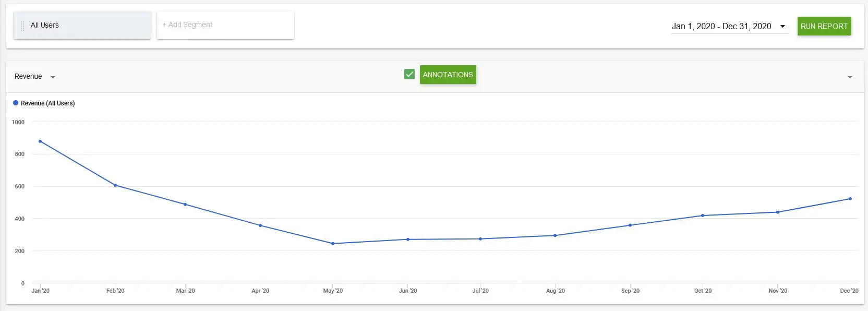Grab the All Users segment drag handle

(22, 26)
